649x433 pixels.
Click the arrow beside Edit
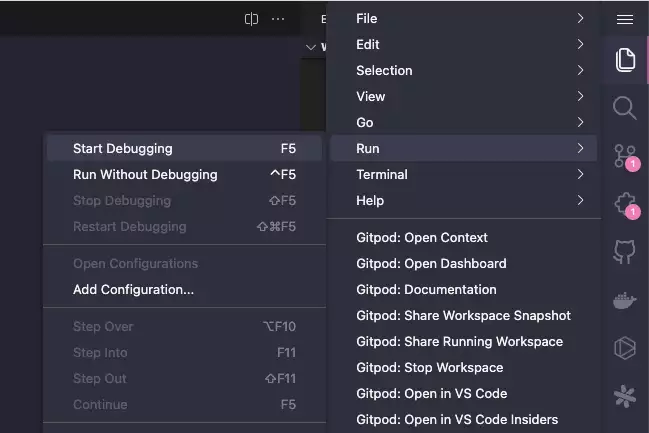coord(580,44)
